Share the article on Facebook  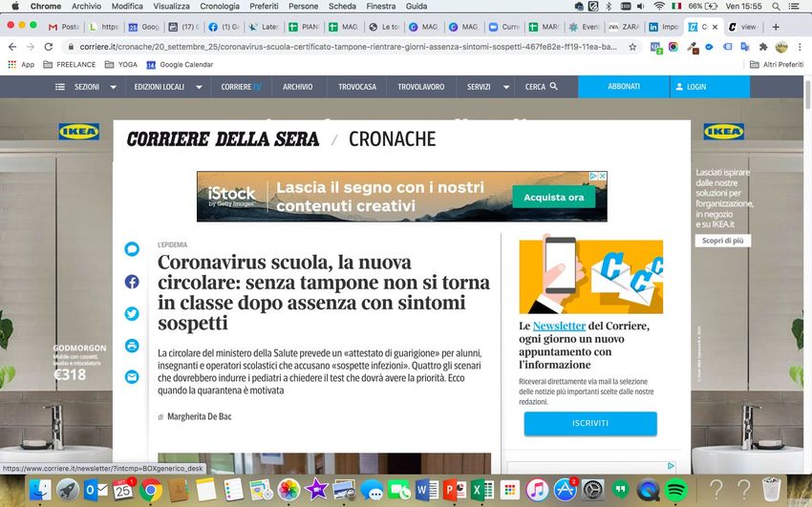tap(132, 282)
